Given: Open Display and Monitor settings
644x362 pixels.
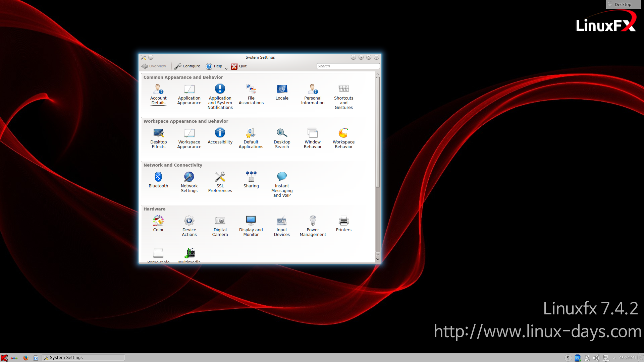Looking at the screenshot, I should (x=251, y=226).
